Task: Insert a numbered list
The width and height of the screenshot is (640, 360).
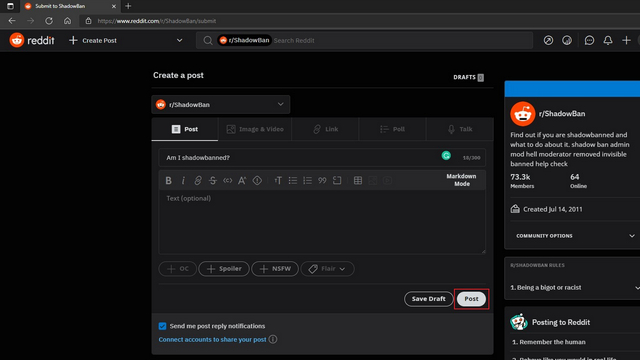Action: pos(307,180)
